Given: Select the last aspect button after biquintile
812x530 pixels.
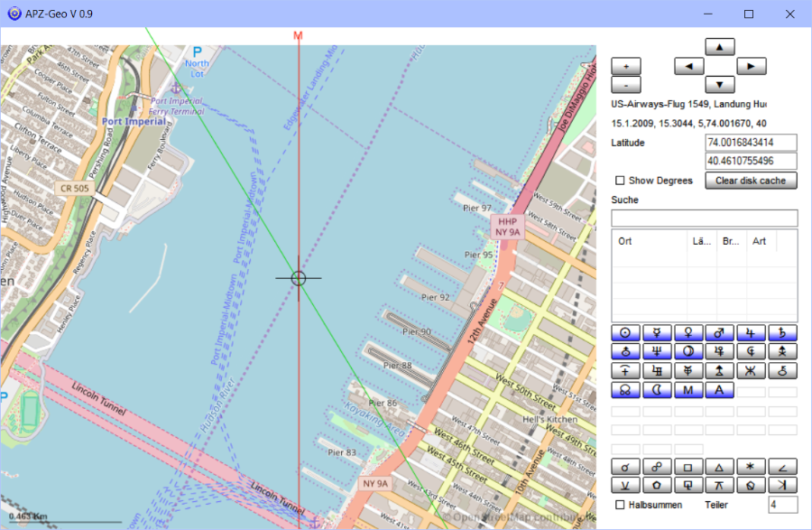Looking at the screenshot, I should coord(782,486).
